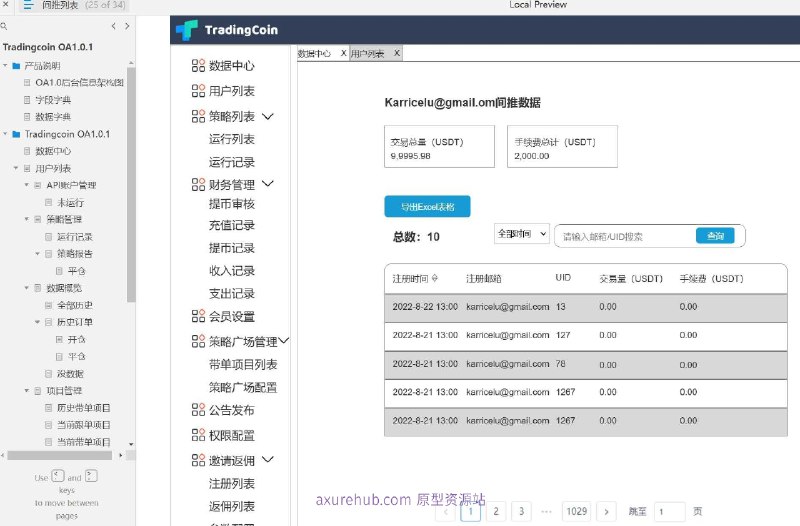Go to page 2 in pagination
The image size is (800, 526).
[496, 511]
